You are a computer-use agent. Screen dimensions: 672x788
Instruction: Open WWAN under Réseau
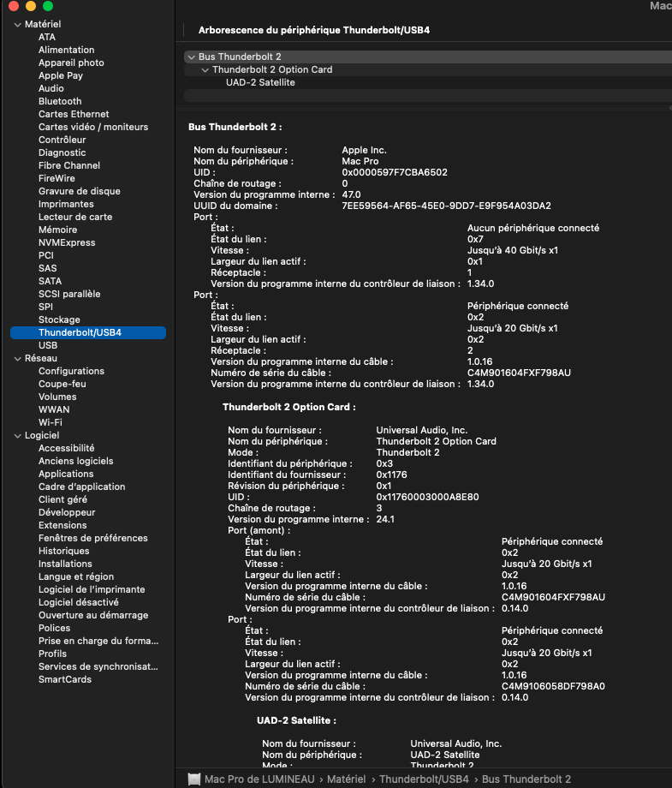pos(54,409)
